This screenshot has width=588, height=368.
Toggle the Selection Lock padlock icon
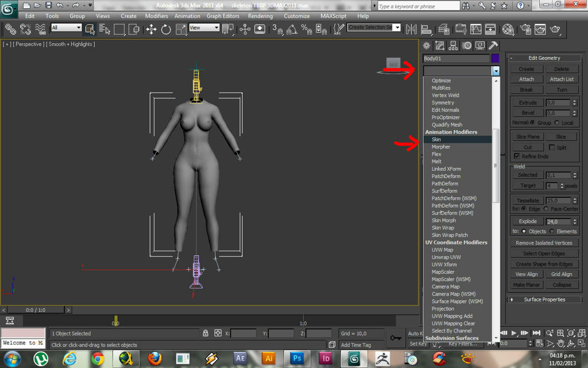coord(205,333)
